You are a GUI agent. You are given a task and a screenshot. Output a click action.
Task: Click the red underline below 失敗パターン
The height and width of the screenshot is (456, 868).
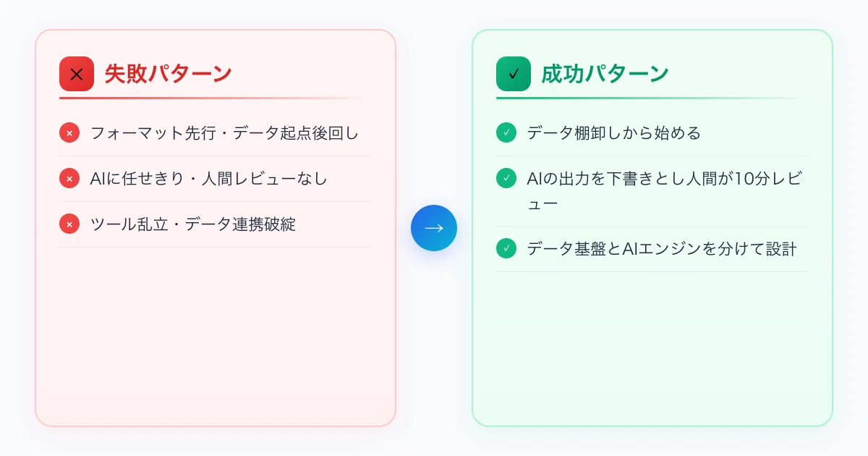[216, 98]
